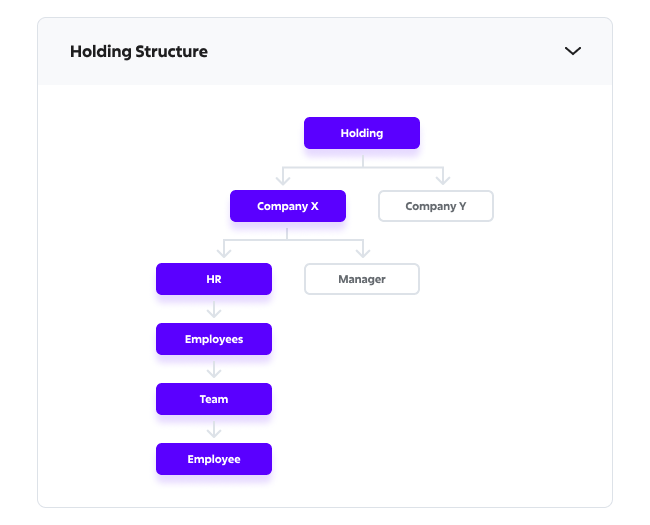Viewport: 650px width, 525px height.
Task: Select the Employee leaf node
Action: coord(214,459)
